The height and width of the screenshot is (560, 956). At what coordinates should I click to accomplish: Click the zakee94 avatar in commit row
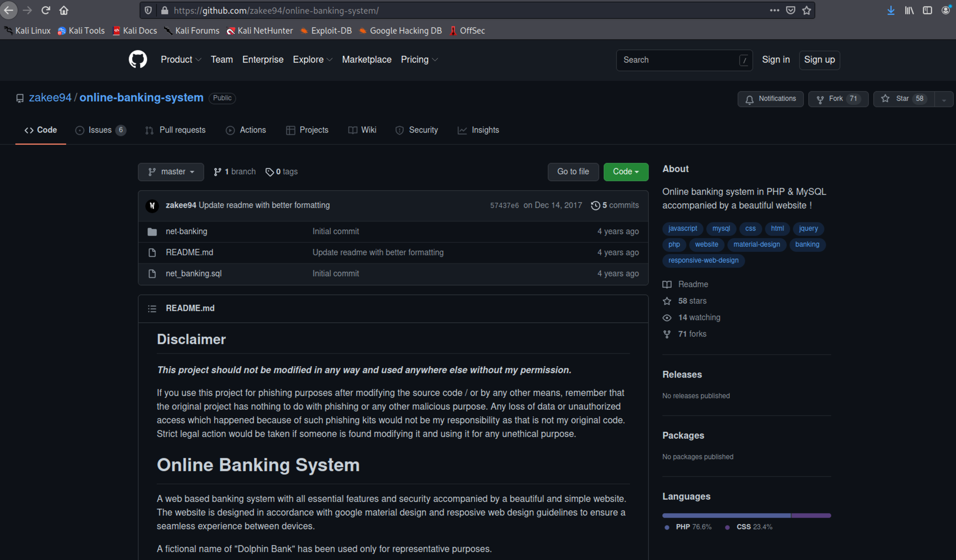[x=152, y=205]
